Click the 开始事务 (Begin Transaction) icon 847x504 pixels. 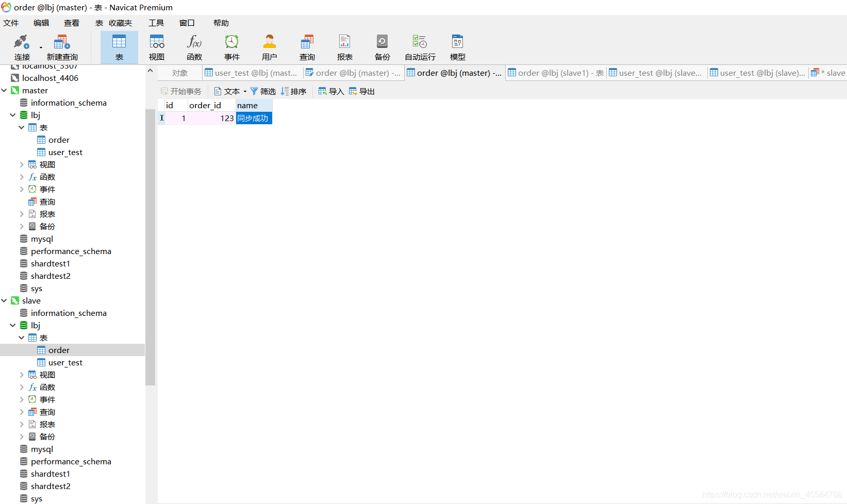tap(164, 91)
